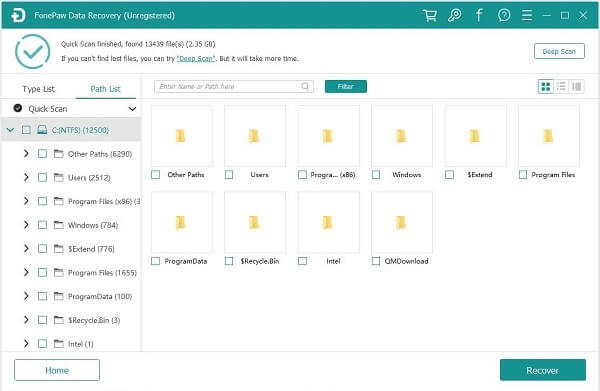Image resolution: width=600 pixels, height=391 pixels.
Task: Switch to thumbnail grid view
Action: click(546, 87)
